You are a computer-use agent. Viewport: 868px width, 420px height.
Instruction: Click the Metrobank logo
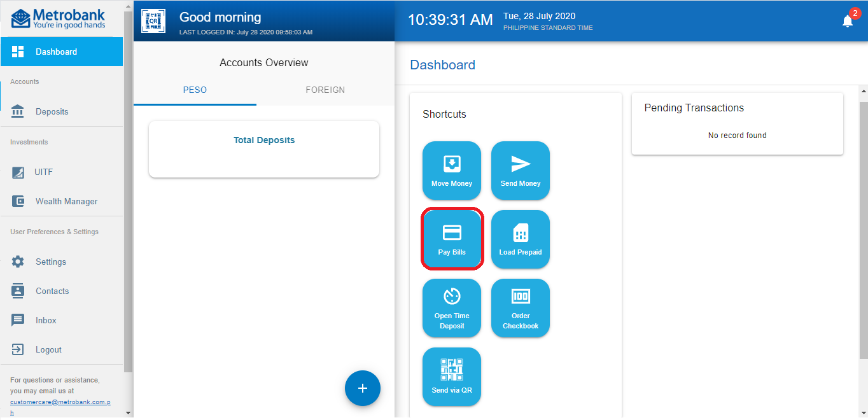[59, 19]
